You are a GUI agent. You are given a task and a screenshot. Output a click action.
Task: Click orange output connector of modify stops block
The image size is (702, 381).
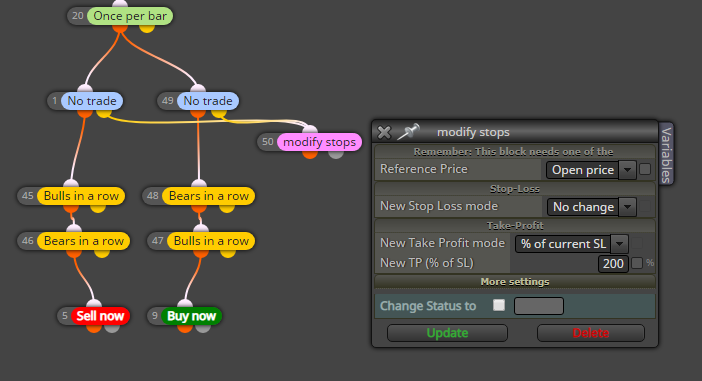click(x=310, y=154)
